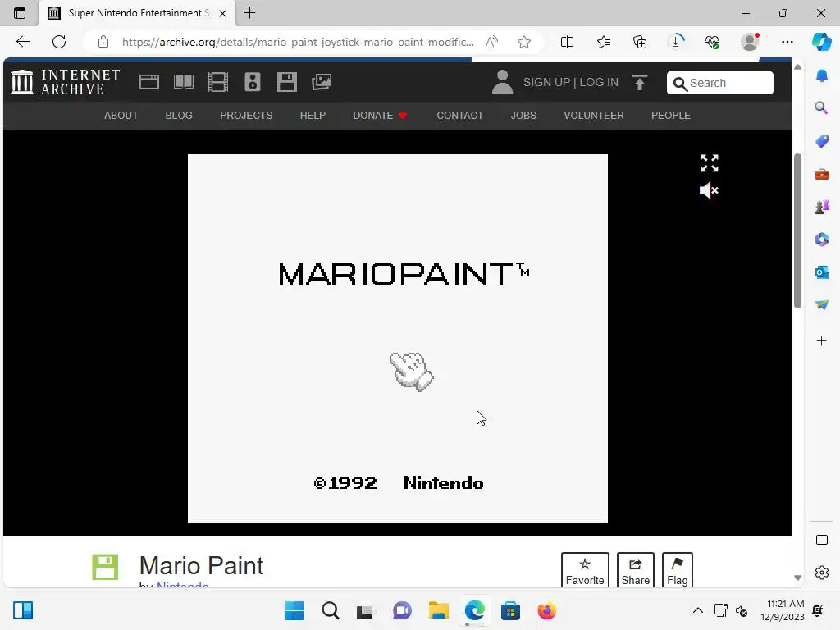Refresh the page
Screen dimensions: 840x630
click(x=59, y=42)
